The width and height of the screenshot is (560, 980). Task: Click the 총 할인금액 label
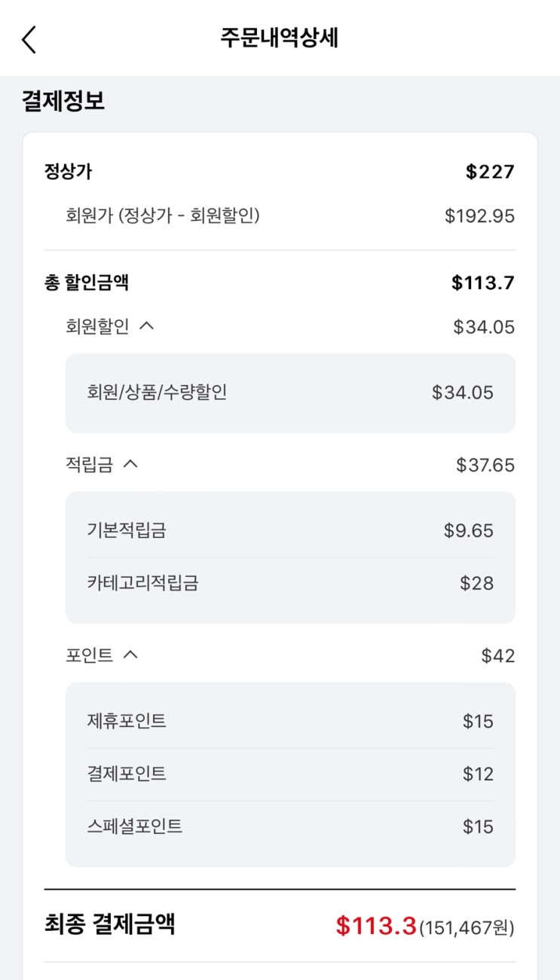[x=87, y=282]
